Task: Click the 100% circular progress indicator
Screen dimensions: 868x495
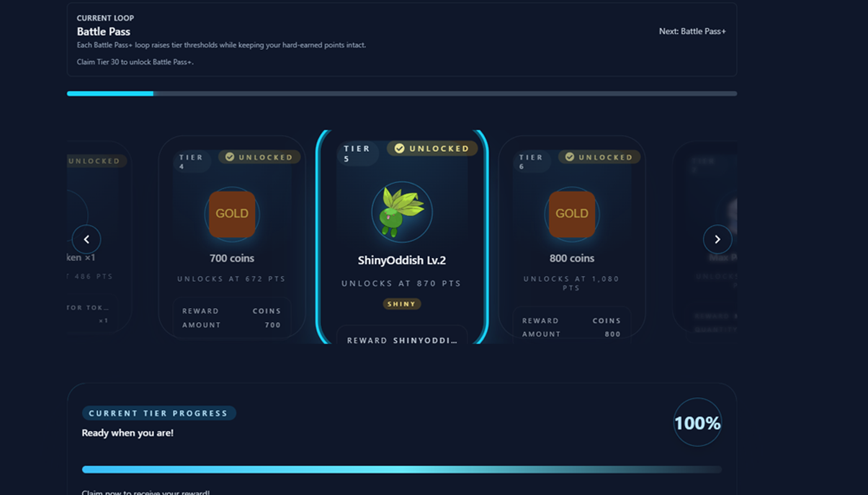Action: click(x=697, y=424)
